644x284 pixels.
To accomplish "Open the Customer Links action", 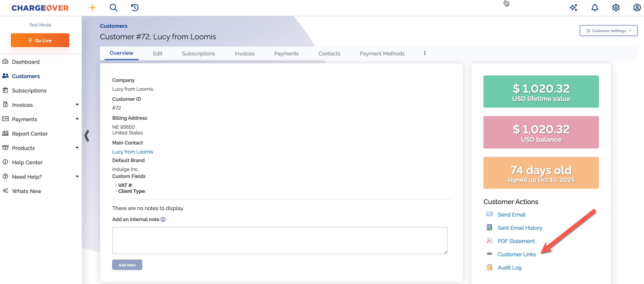I will pyautogui.click(x=516, y=254).
